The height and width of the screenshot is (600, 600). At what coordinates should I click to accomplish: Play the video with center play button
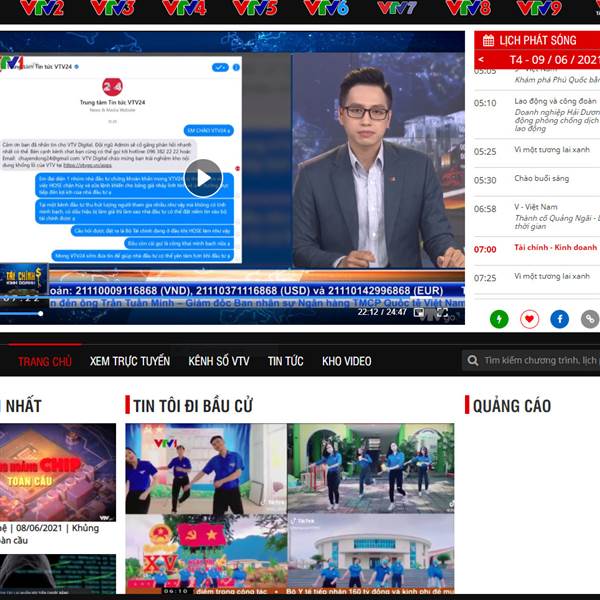tap(203, 178)
